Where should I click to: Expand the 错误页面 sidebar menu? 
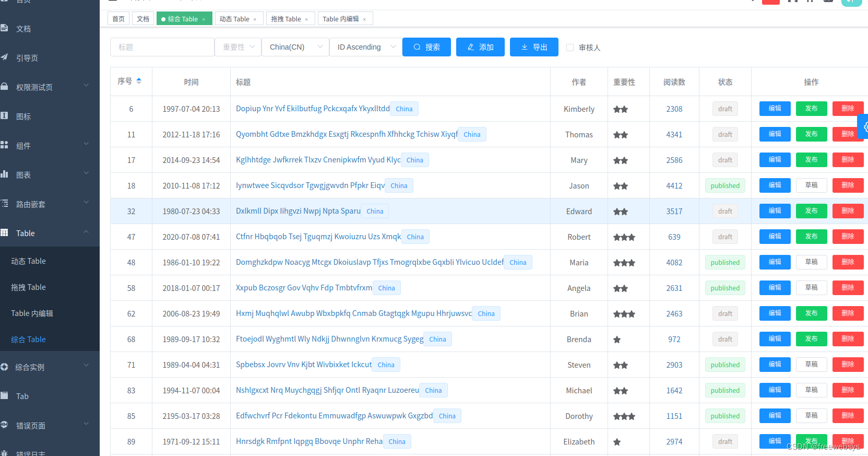(x=87, y=424)
